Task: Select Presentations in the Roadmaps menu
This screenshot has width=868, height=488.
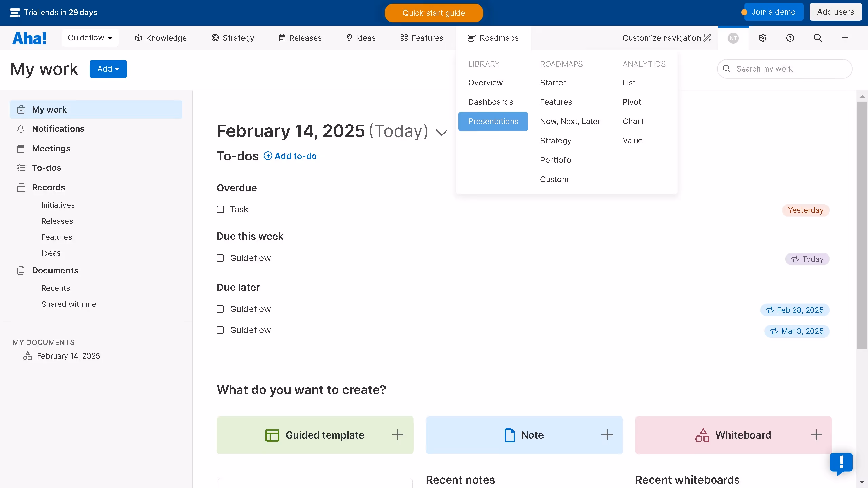Action: 493,121
